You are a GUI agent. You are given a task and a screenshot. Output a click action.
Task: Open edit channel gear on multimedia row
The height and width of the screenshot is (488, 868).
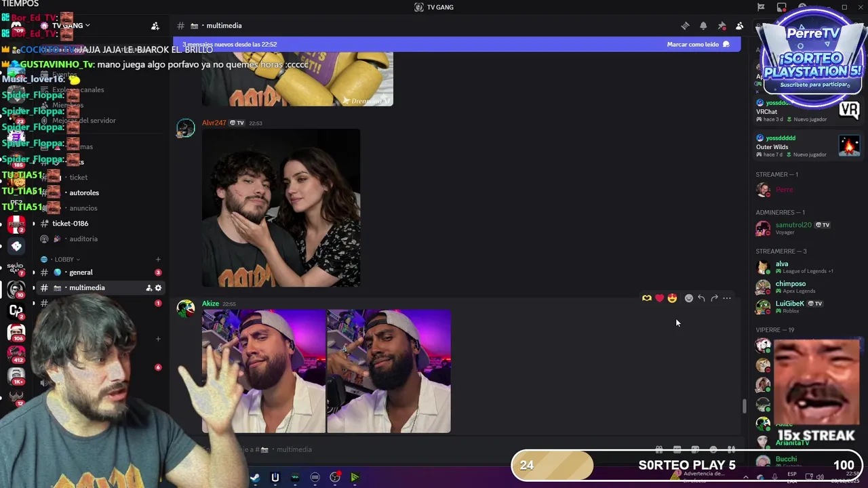pos(159,288)
